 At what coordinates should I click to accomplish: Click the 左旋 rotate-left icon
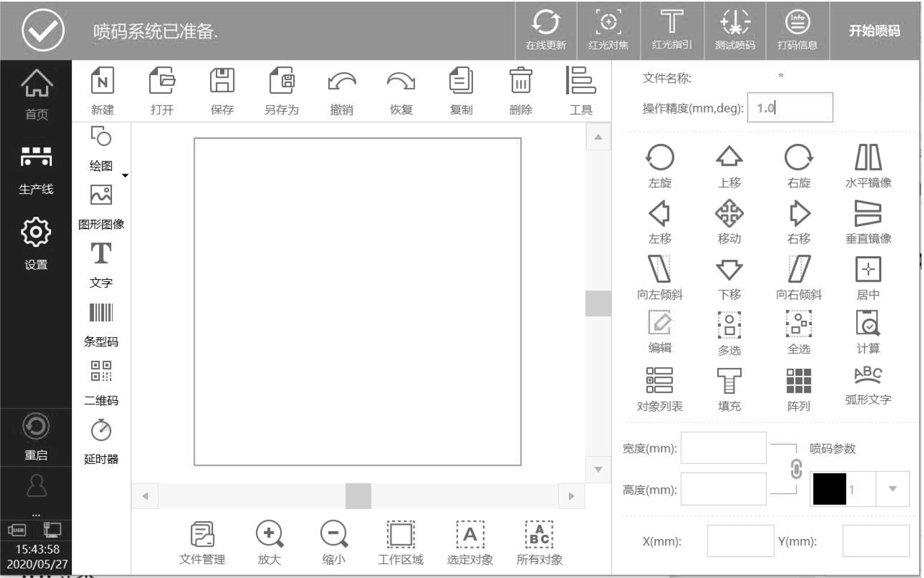point(660,158)
